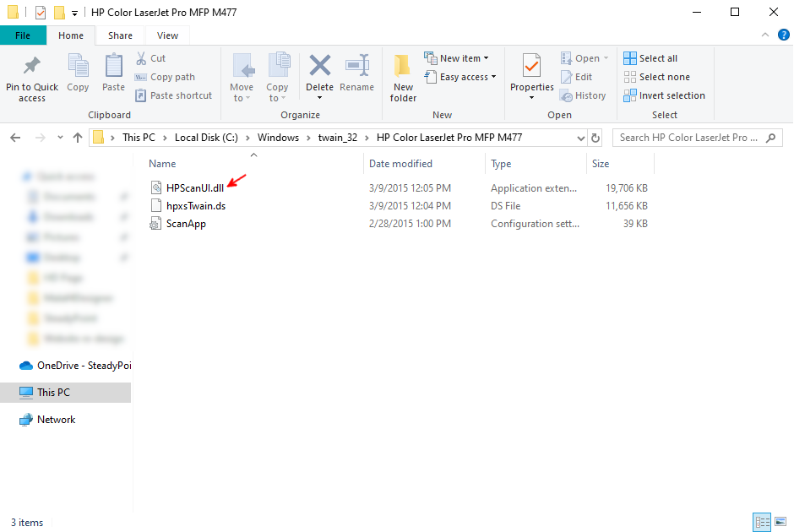Sort files by the Type column
794x532 pixels.
pos(536,164)
